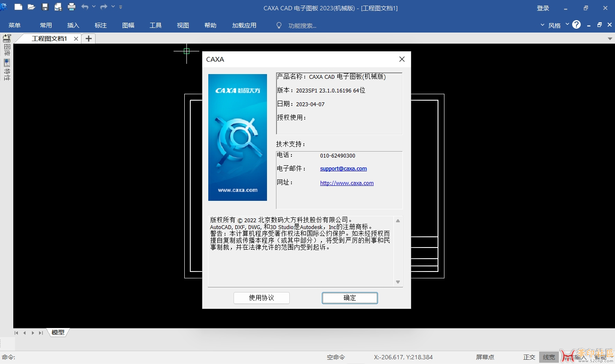Expand the quick access toolbar customize menu
Image resolution: width=615 pixels, height=364 pixels.
(x=120, y=7)
